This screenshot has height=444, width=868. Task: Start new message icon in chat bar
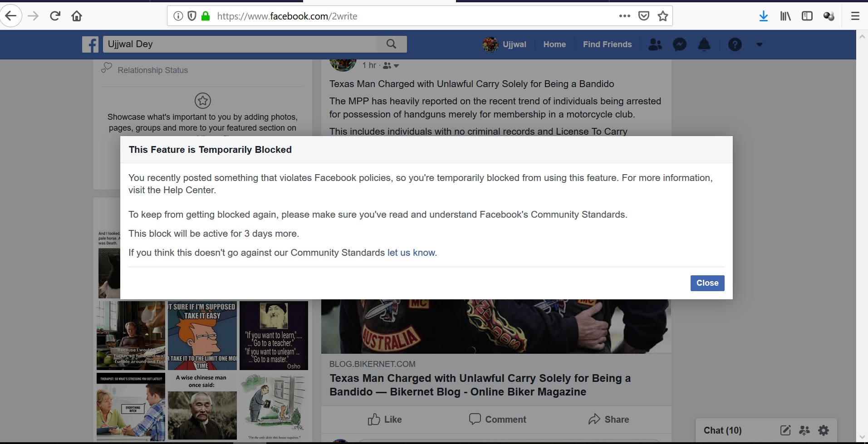click(785, 430)
